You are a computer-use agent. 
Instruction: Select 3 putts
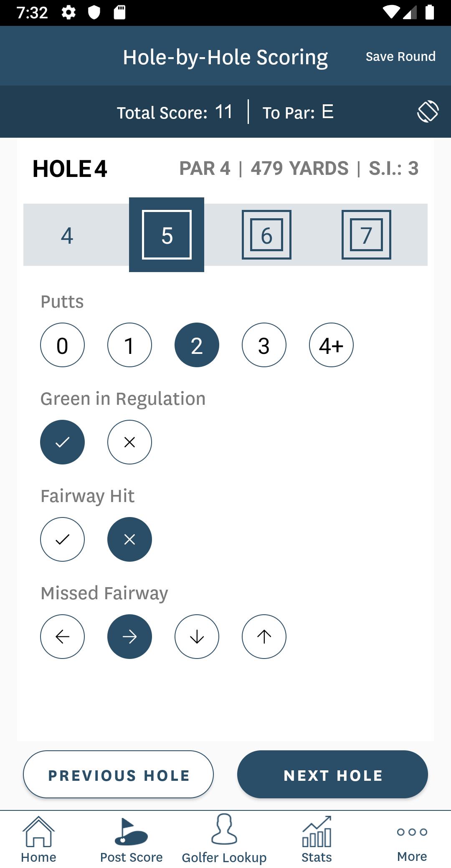click(264, 345)
